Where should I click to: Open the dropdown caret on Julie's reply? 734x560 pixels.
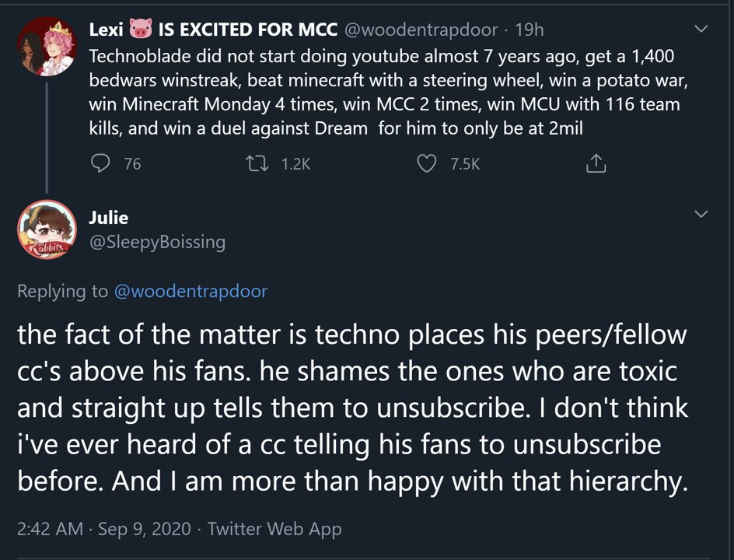coord(701,214)
